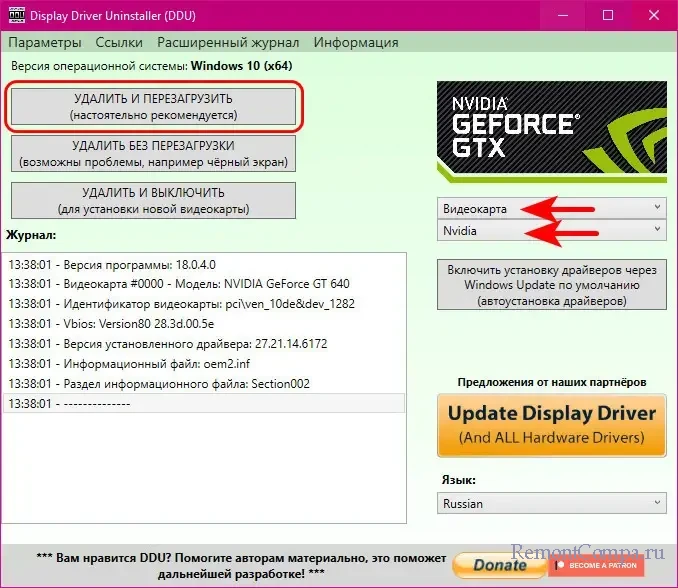Click УДАЛИТЬ И ПЕРЕЗАГРУЗИТЬ button
The width and height of the screenshot is (678, 588).
pyautogui.click(x=154, y=107)
